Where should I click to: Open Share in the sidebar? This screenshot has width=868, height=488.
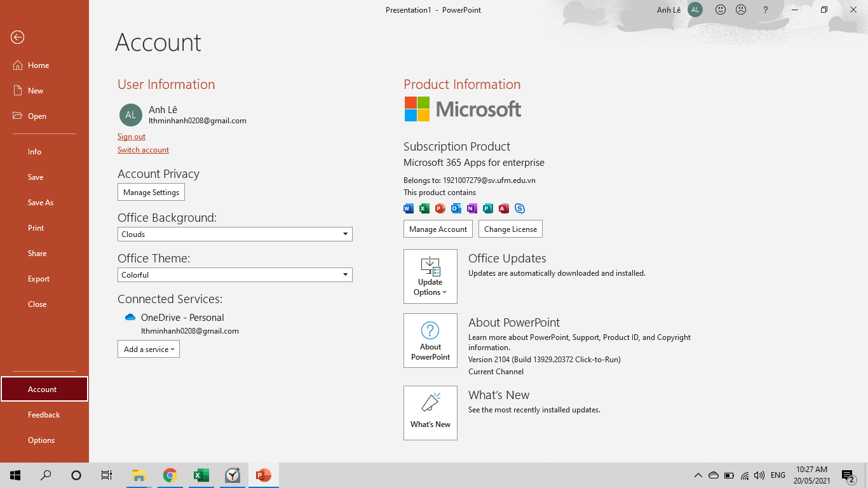(x=44, y=254)
